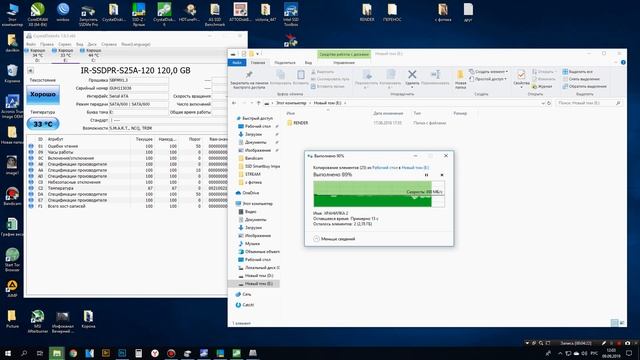This screenshot has width=640, height=360.
Task: Click the Этот компьютер breadcrumb in the address bar
Action: (291, 103)
